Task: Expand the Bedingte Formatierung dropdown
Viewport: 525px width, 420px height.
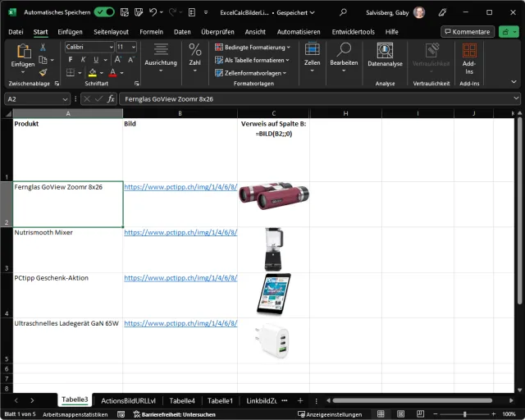Action: pyautogui.click(x=252, y=48)
